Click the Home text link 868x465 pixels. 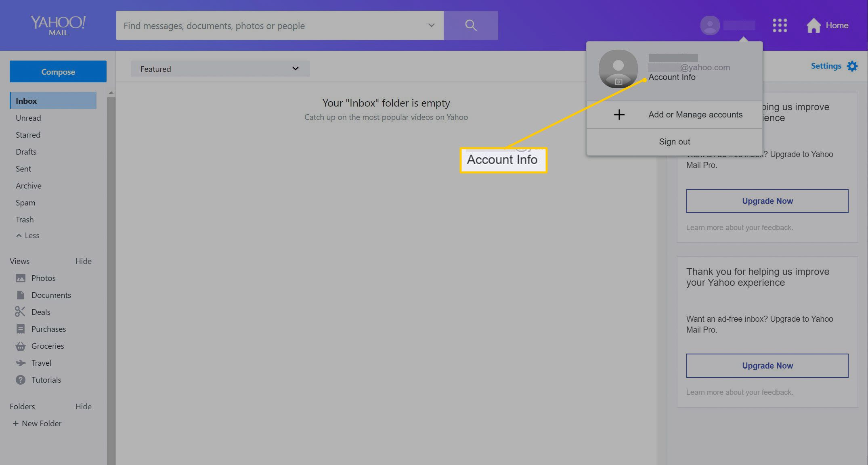[x=837, y=25]
